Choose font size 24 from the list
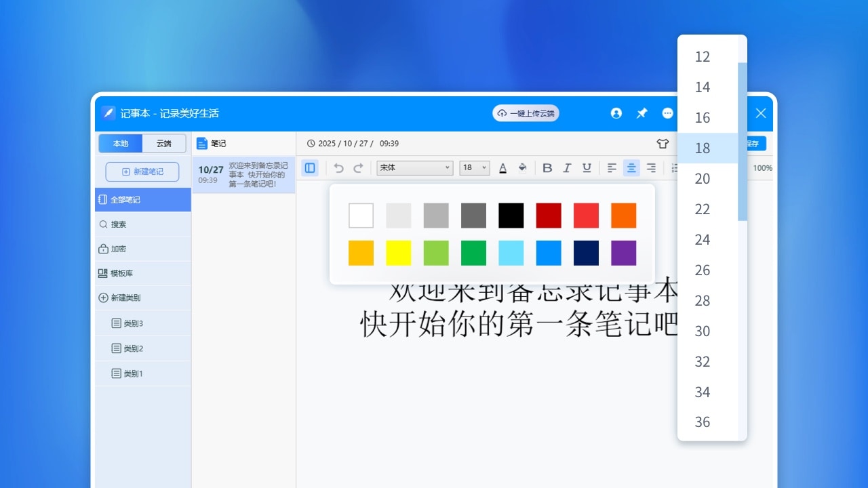868x488 pixels. (703, 239)
